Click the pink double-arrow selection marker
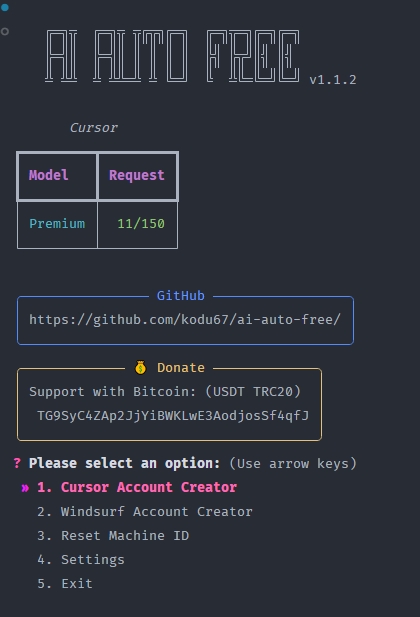Screen dimensions: 420x617 (25, 488)
